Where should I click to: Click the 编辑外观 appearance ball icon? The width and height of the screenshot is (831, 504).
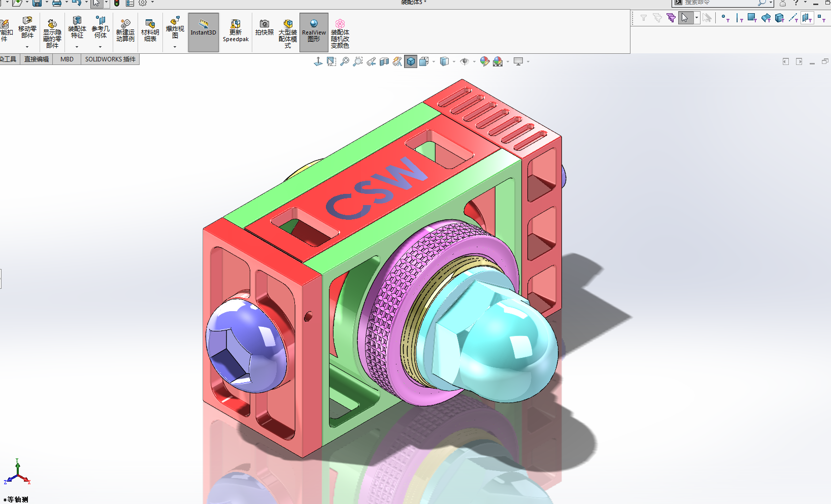[x=484, y=61]
